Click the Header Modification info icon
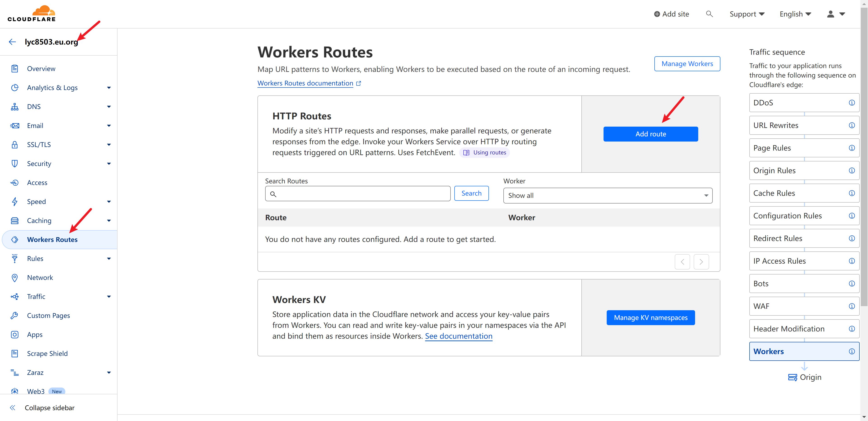Viewport: 868px width, 421px height. pyautogui.click(x=851, y=328)
